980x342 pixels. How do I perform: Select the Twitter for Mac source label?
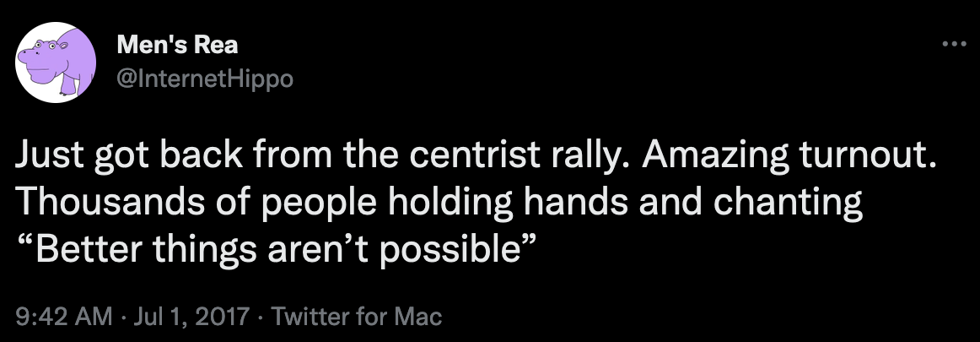[358, 317]
